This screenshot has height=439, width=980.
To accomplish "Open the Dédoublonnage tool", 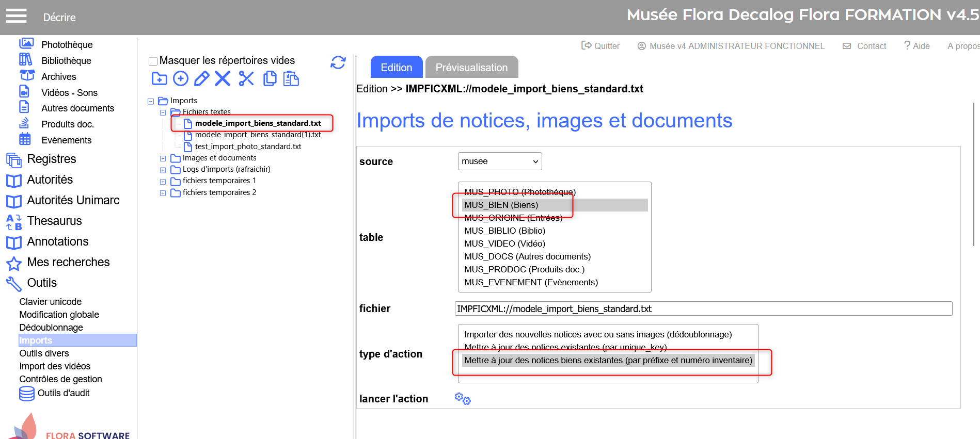I will pyautogui.click(x=51, y=327).
